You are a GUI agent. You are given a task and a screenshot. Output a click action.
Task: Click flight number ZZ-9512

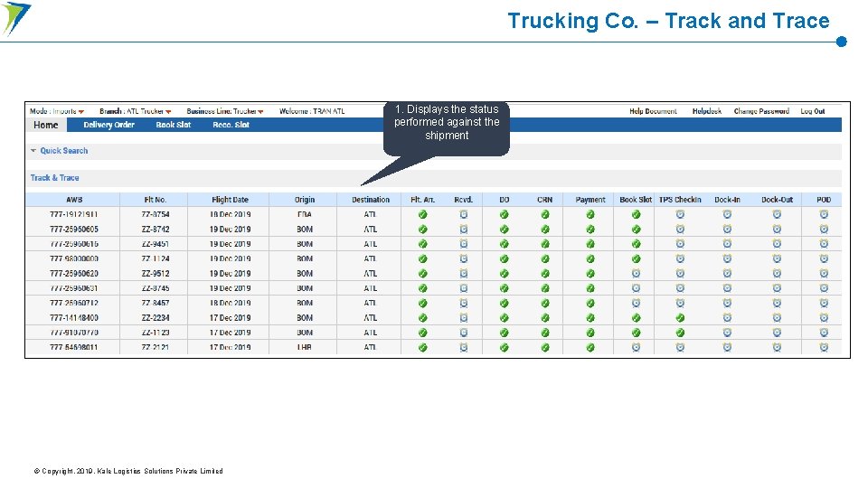(x=156, y=273)
